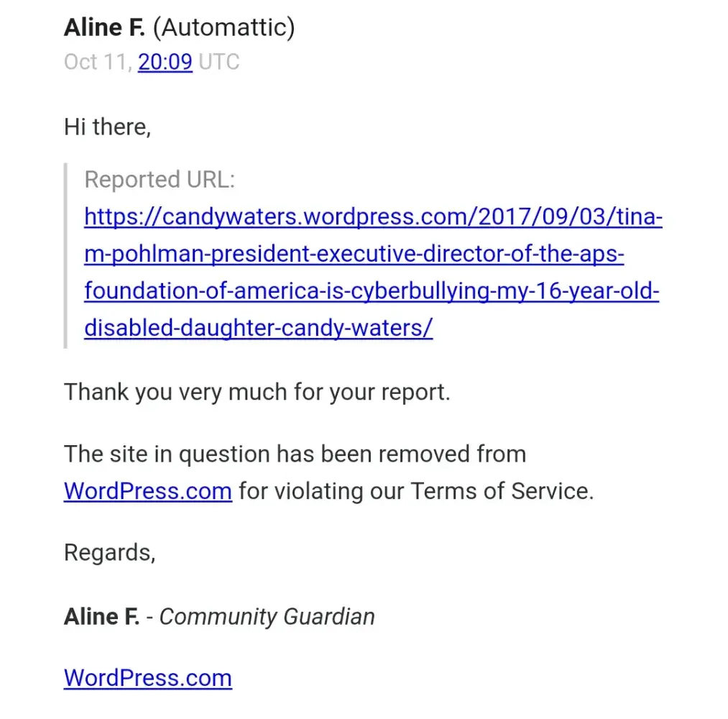Click the (Automattic) label beside the sender

[x=224, y=28]
